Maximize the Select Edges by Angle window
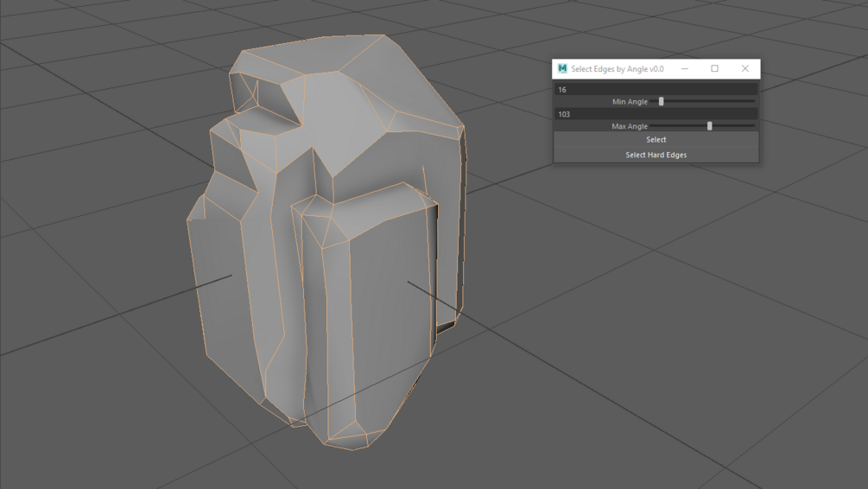868x489 pixels. pos(714,68)
